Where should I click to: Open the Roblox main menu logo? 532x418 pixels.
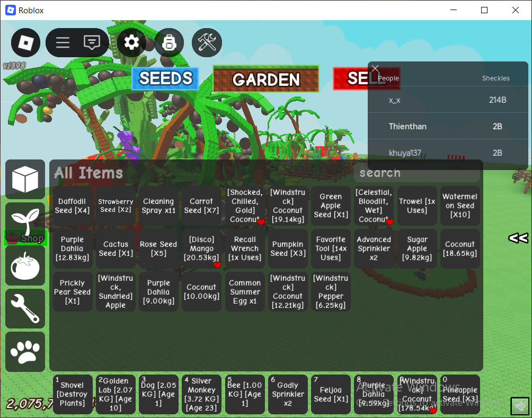pyautogui.click(x=25, y=43)
